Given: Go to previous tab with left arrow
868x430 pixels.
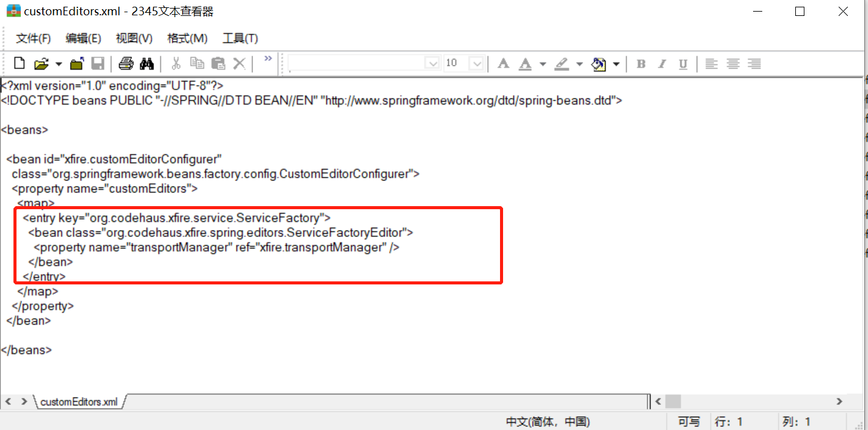Looking at the screenshot, I should click(x=9, y=402).
